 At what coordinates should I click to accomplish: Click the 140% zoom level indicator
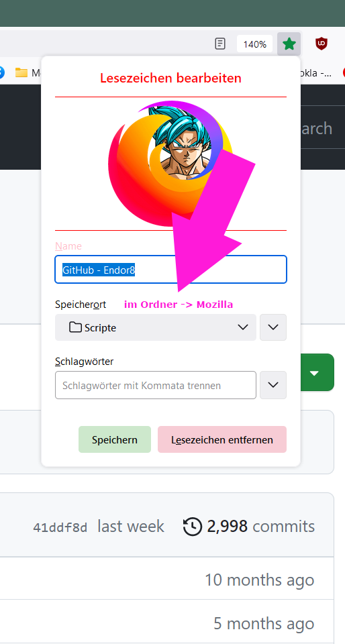[x=254, y=44]
